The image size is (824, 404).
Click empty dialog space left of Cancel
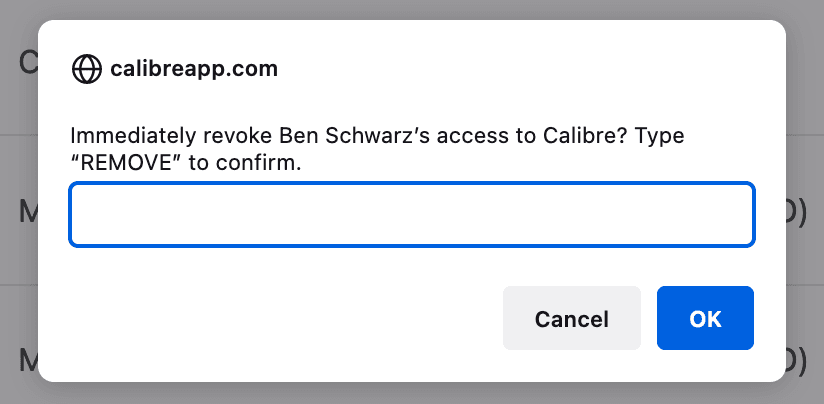click(280, 319)
